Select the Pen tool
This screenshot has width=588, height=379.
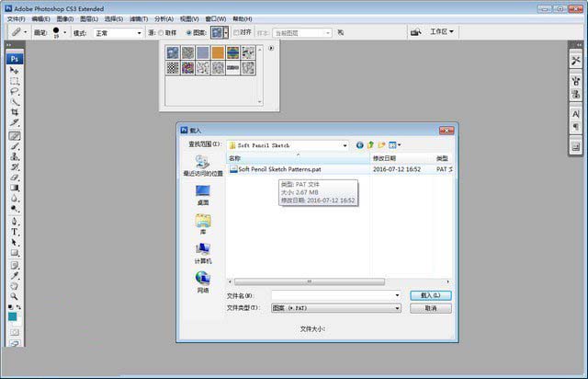(15, 222)
